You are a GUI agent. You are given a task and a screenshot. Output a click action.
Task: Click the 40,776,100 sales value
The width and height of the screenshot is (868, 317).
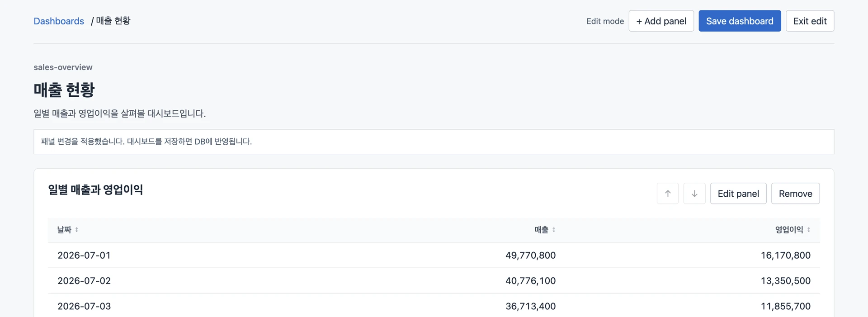tap(530, 281)
